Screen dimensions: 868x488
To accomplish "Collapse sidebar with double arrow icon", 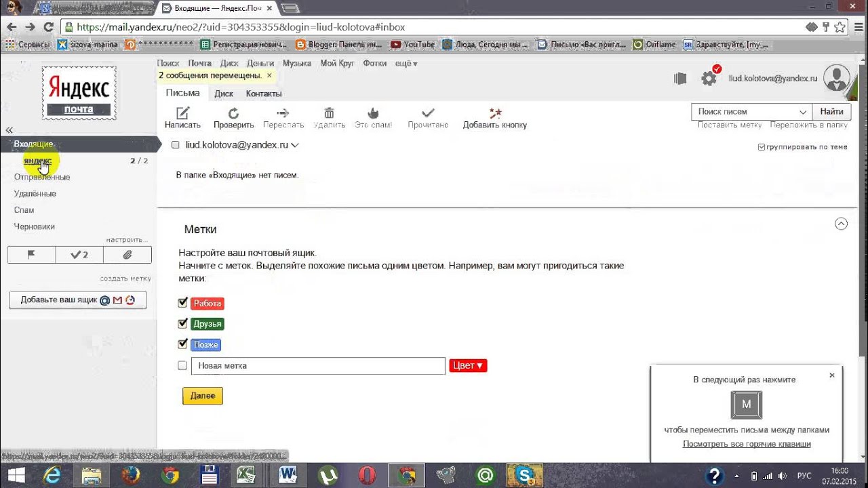I will pos(9,129).
